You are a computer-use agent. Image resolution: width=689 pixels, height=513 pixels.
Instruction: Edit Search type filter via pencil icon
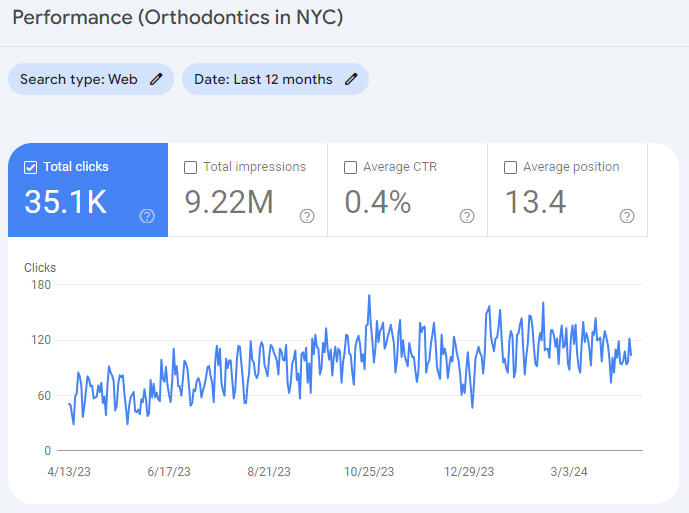point(156,79)
